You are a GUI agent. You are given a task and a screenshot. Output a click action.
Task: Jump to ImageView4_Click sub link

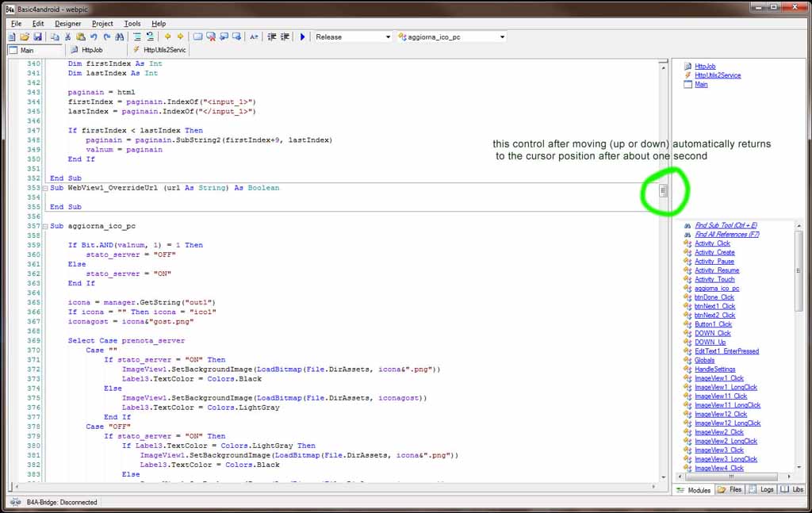coord(718,468)
